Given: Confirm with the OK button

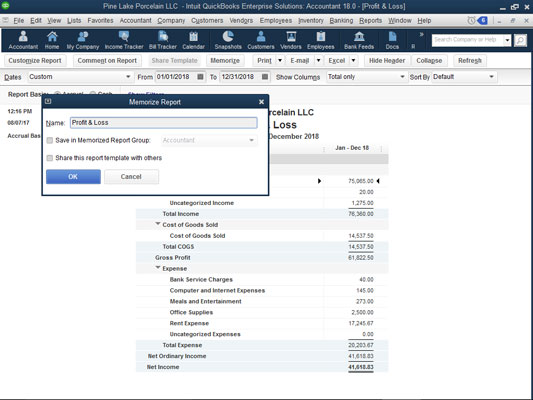Looking at the screenshot, I should [x=73, y=177].
